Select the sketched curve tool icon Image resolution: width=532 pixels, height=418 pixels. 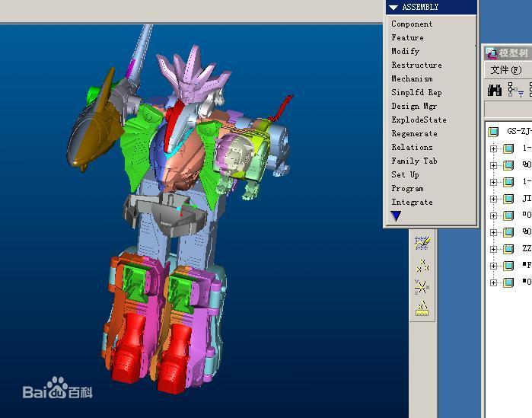[422, 243]
